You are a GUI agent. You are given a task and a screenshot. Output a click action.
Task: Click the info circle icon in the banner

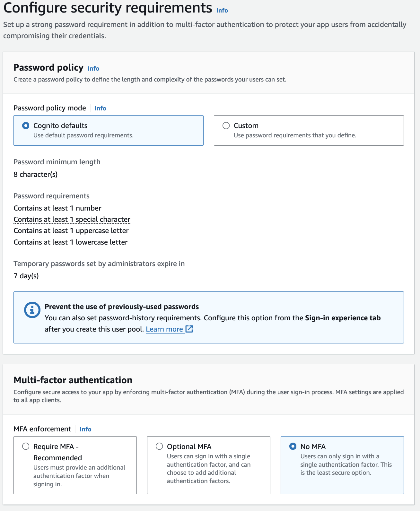[31, 309]
